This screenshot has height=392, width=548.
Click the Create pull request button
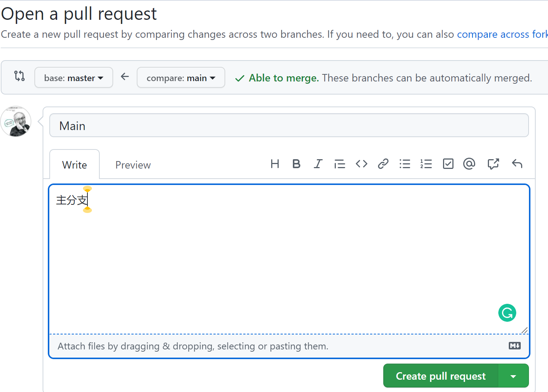(x=441, y=376)
